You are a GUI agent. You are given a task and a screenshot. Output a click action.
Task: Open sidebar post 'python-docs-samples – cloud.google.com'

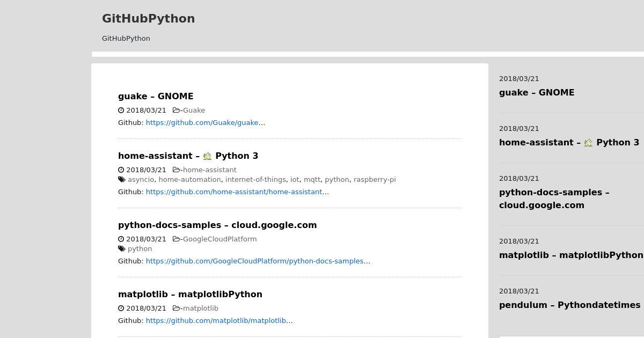coord(554,199)
